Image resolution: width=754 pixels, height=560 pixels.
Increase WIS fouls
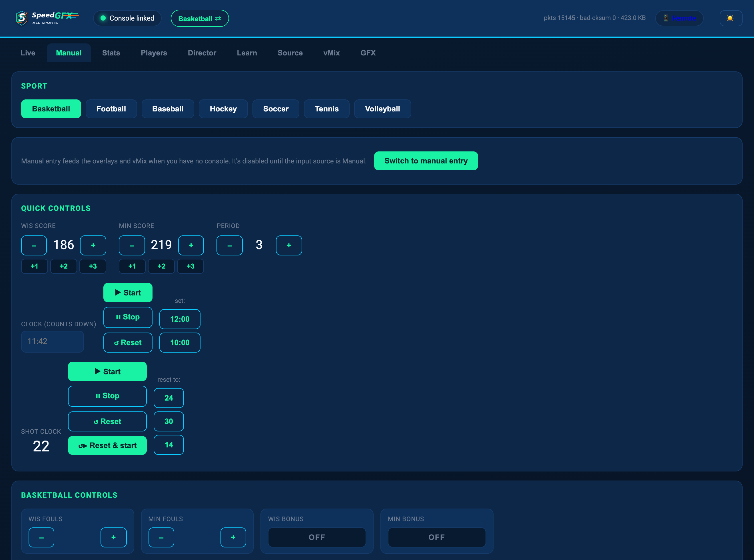tap(113, 537)
